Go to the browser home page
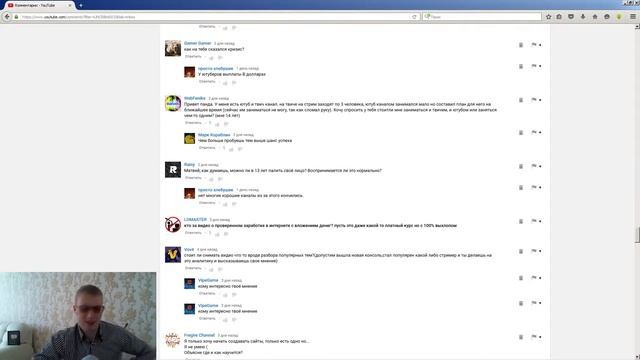Screen dimensions: 640x360 click(595, 17)
